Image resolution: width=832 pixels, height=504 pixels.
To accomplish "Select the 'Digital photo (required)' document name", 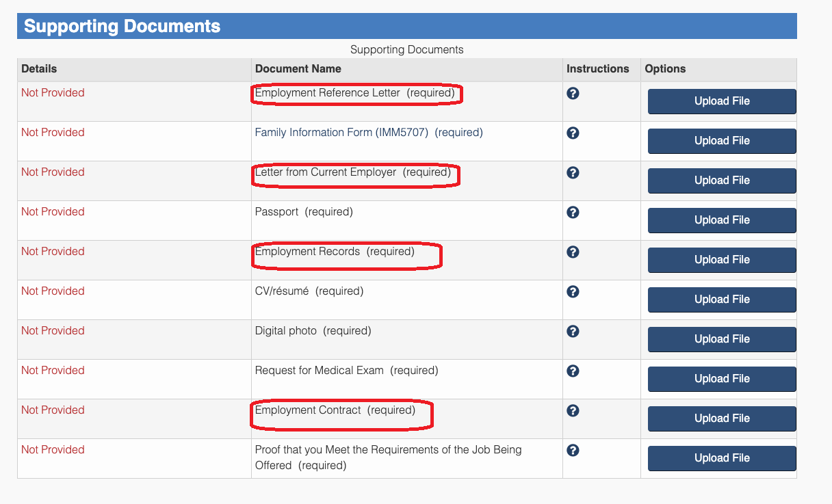I will click(313, 331).
